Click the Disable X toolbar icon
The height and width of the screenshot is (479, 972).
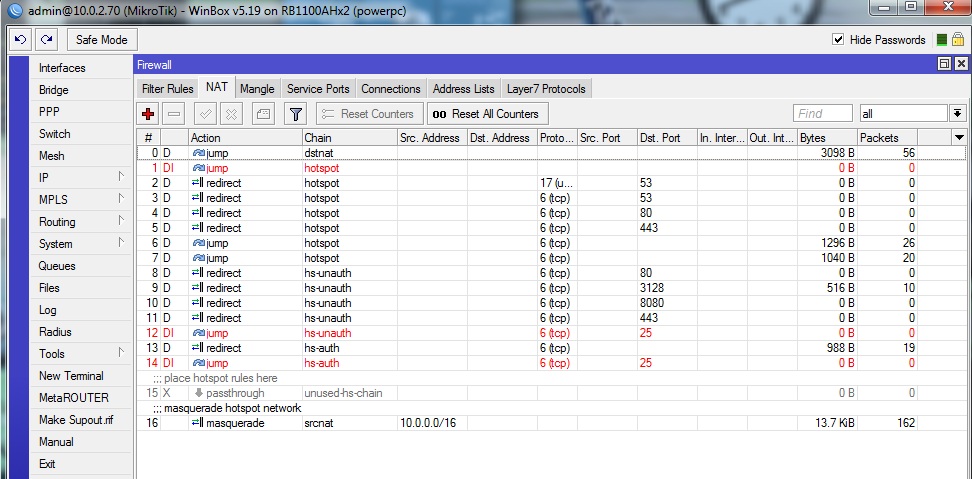pos(231,114)
